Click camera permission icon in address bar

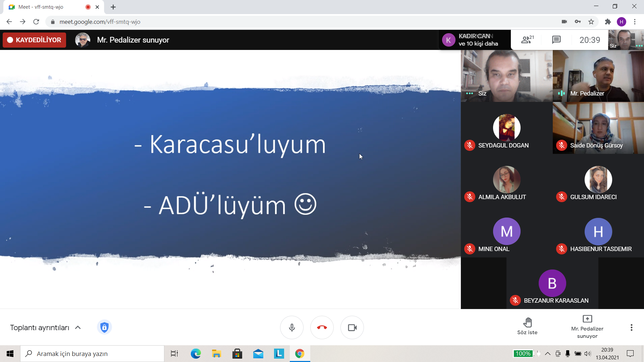point(564,22)
